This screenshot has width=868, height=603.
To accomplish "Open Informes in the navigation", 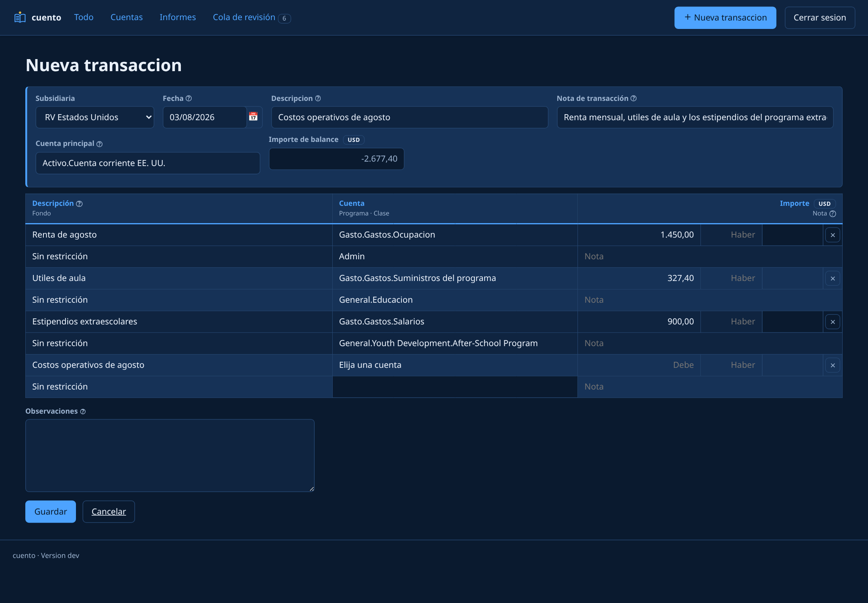I will (x=178, y=17).
